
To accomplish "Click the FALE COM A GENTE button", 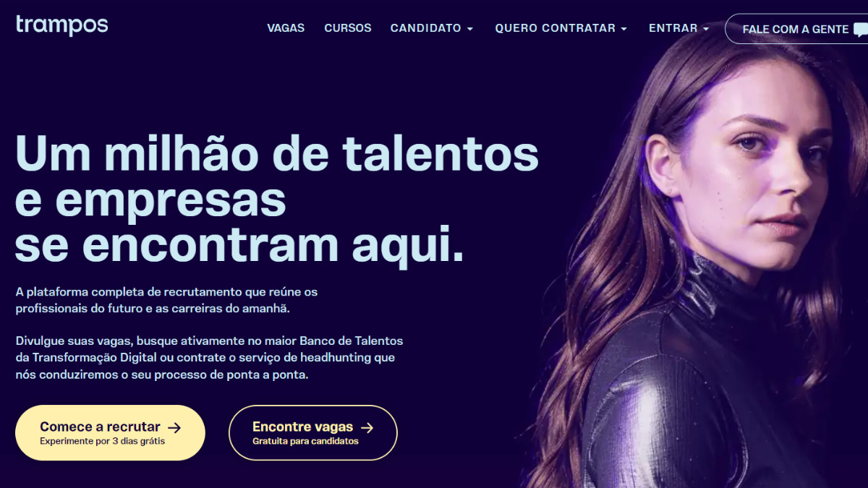I will (x=796, y=29).
